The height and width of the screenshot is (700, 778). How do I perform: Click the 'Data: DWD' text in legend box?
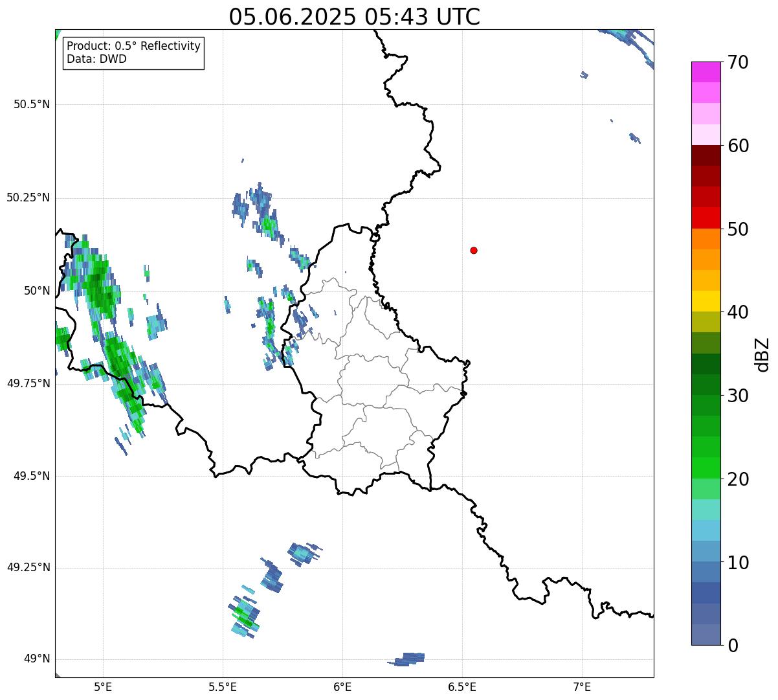96,59
